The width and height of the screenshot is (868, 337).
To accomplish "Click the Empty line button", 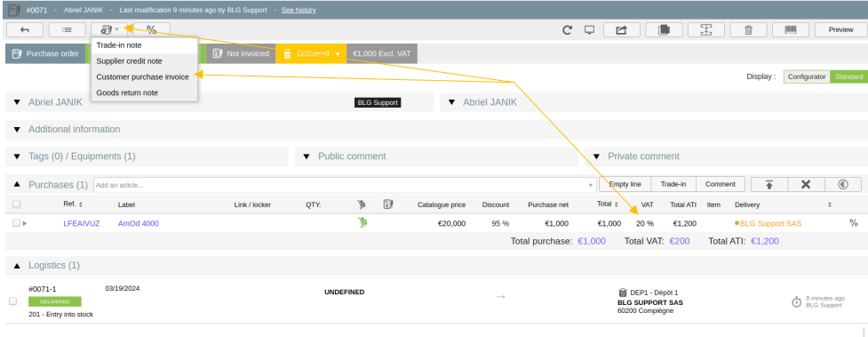I will tap(625, 184).
